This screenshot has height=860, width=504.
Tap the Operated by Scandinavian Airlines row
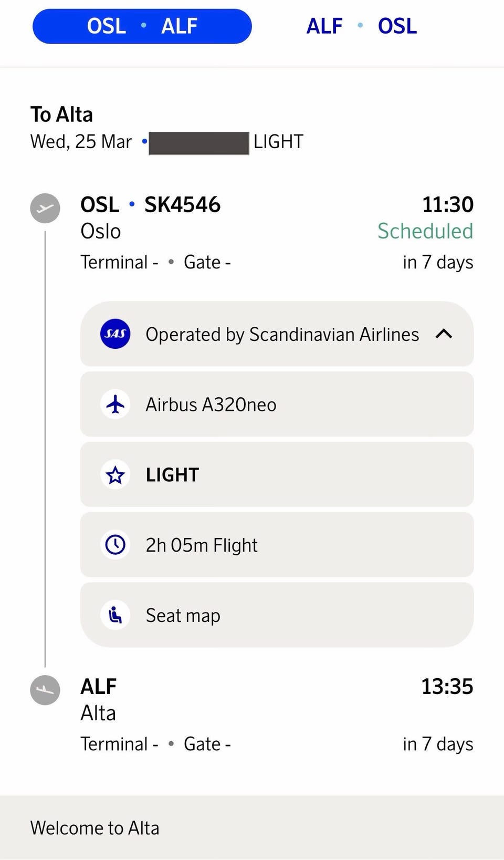277,334
